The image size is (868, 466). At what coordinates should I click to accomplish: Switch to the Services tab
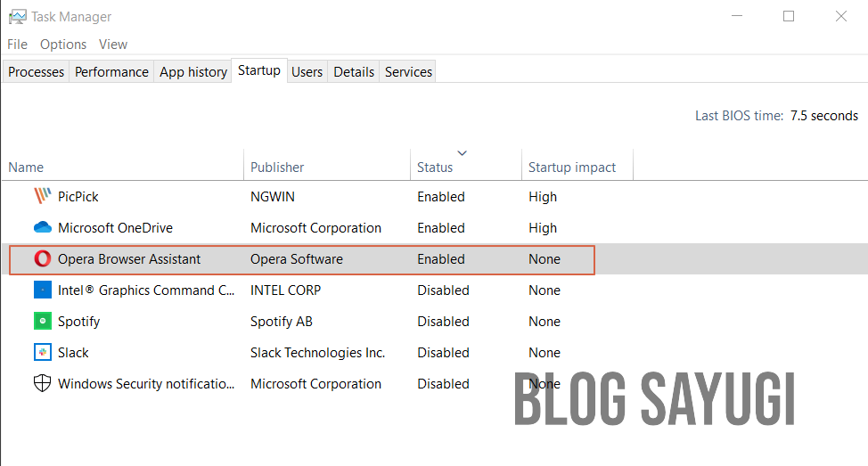coord(408,72)
